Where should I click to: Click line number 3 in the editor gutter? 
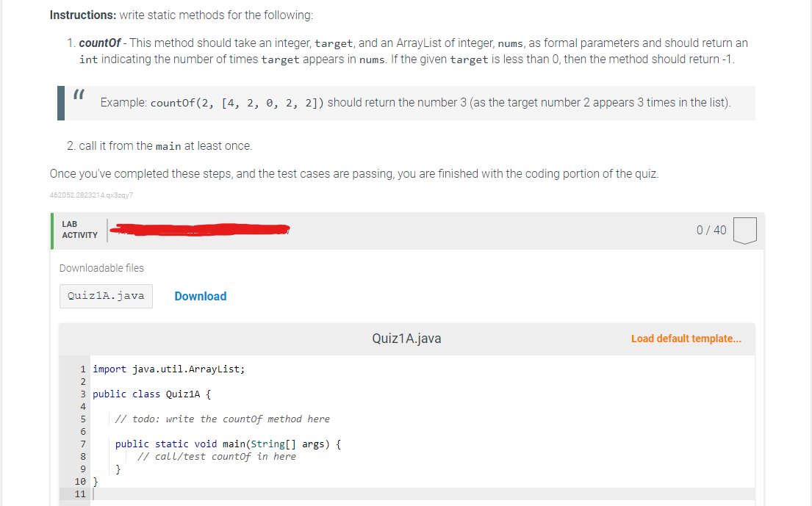point(82,394)
